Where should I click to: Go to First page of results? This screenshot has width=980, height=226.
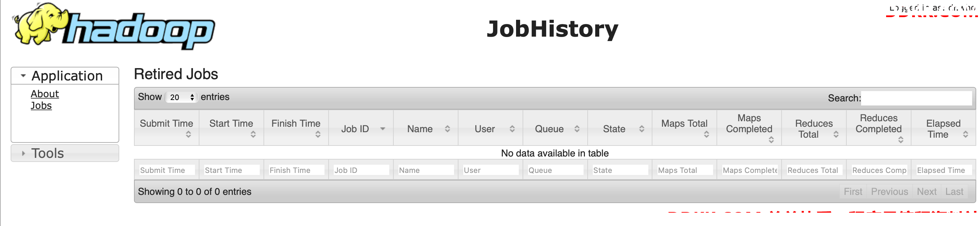point(853,192)
